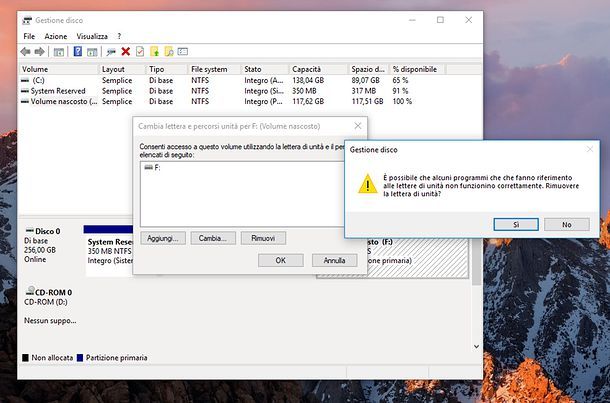Viewport: 610px width, 403px height.
Task: Open the File menu
Action: click(x=29, y=36)
